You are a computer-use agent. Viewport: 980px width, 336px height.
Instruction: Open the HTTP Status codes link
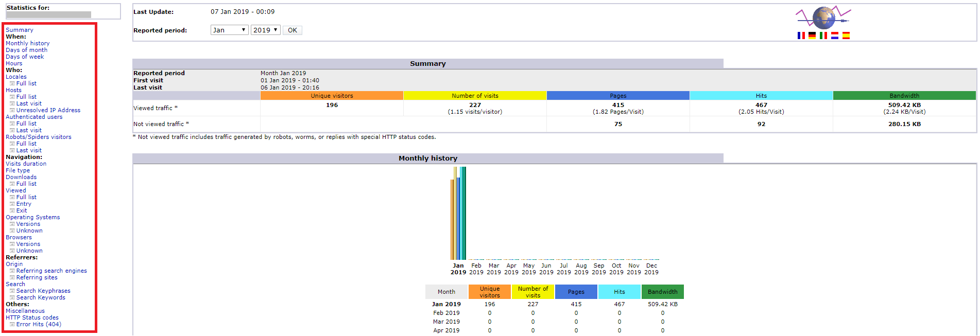coord(32,317)
